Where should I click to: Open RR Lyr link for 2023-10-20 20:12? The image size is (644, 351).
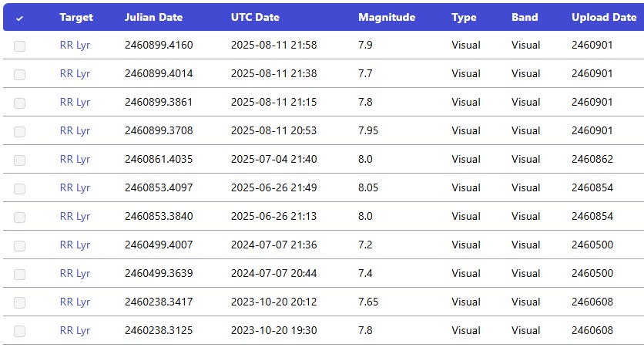(75, 302)
